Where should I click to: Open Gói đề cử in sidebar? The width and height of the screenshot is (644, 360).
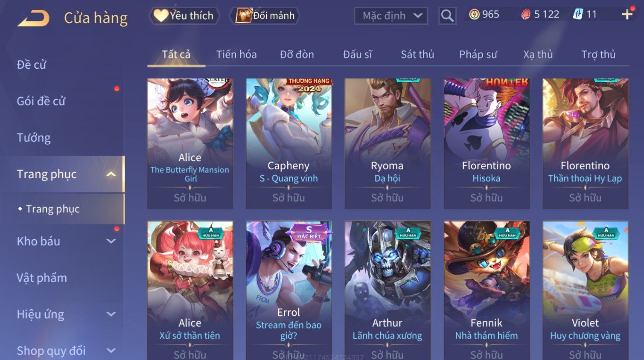41,101
